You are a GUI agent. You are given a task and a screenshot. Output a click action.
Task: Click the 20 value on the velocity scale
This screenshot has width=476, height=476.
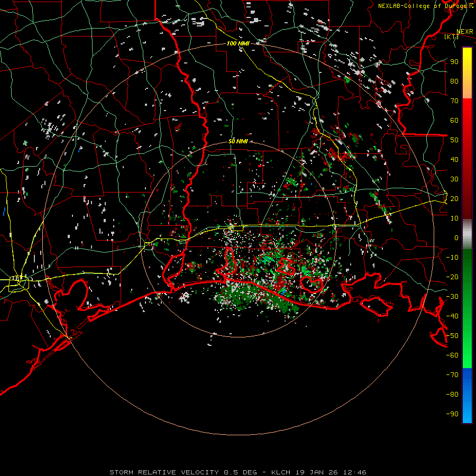click(x=454, y=199)
